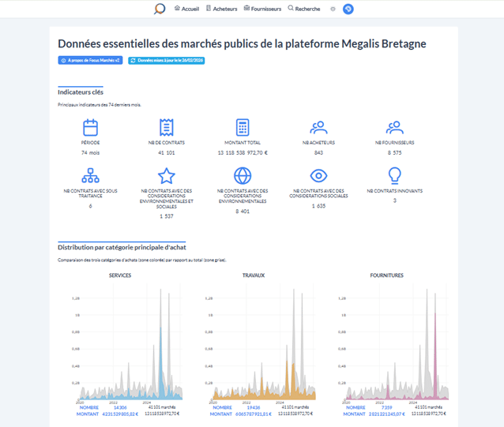Click the Services distribution chart
Screen dimensions: 504x427
pos(120,347)
